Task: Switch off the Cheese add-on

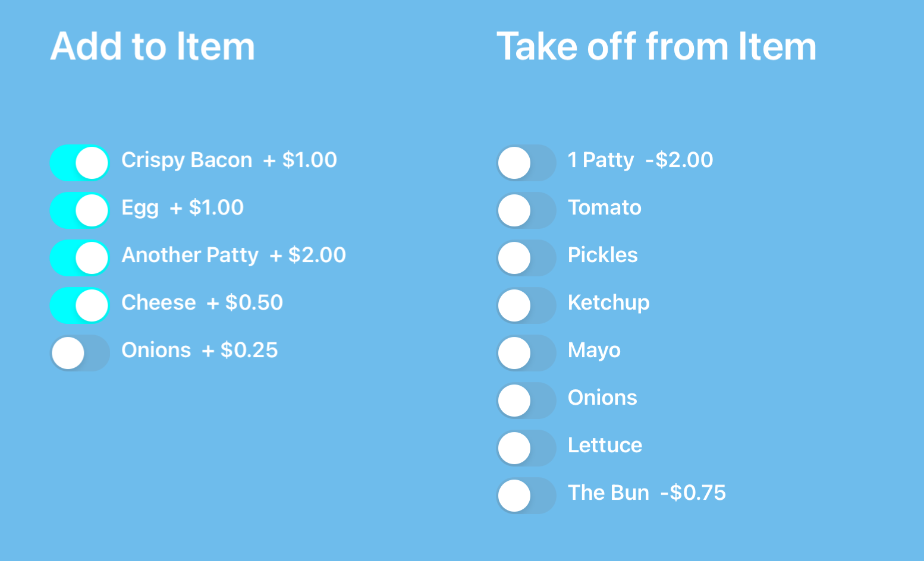Action: coord(80,305)
